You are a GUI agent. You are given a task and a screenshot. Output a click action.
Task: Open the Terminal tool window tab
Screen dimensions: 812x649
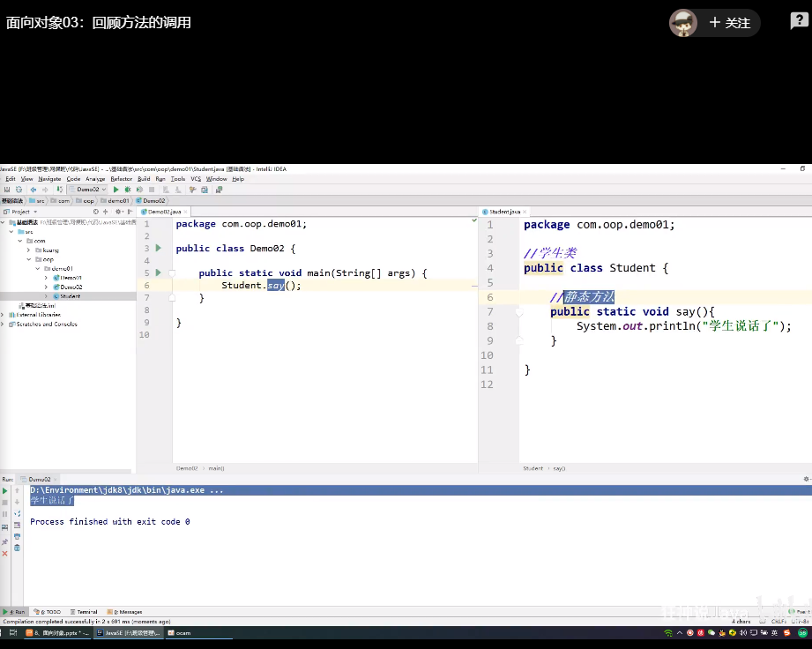pos(85,612)
